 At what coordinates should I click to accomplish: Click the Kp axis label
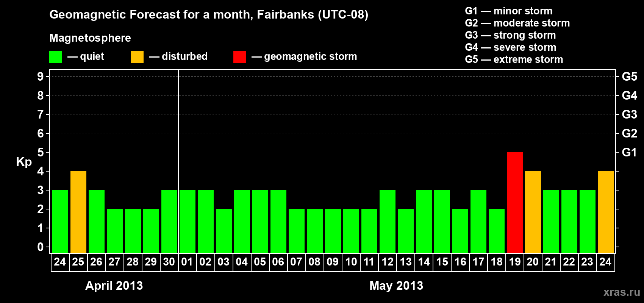pos(24,162)
